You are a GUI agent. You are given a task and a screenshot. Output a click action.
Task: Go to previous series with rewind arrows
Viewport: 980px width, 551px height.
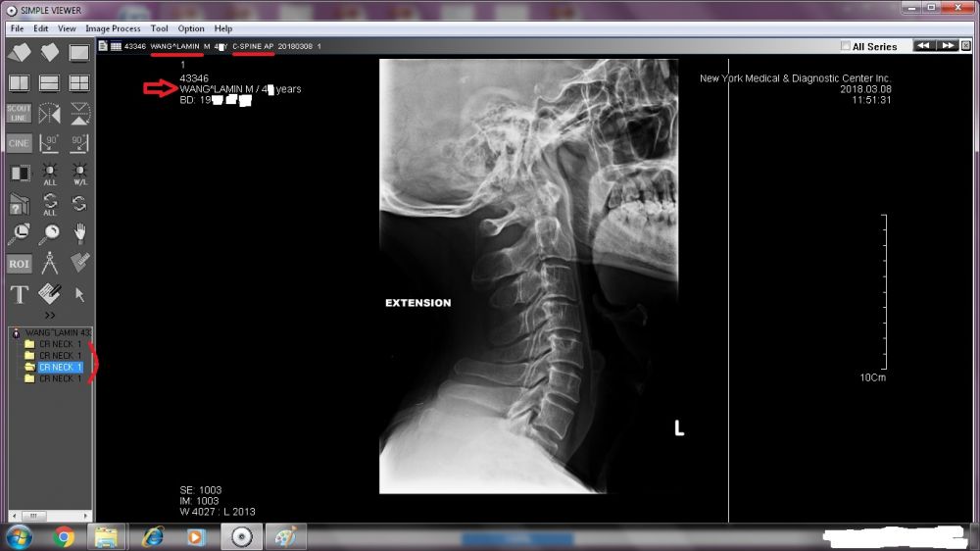(x=923, y=46)
